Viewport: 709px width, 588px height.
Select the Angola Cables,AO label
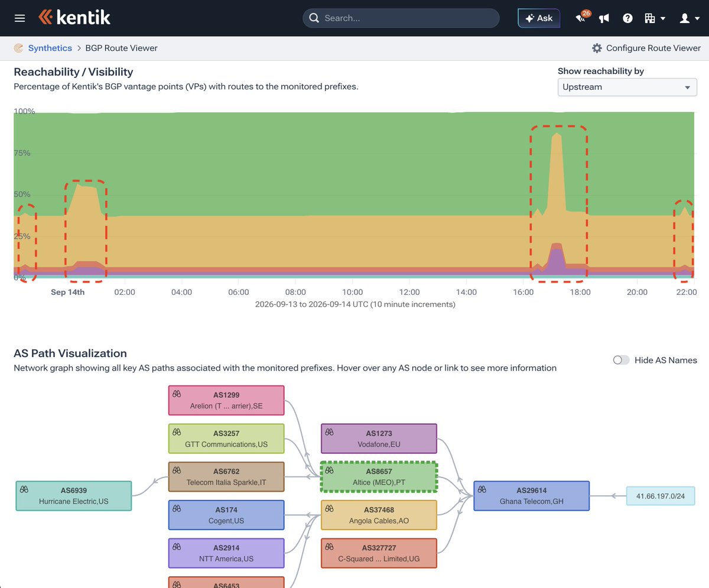tap(379, 521)
